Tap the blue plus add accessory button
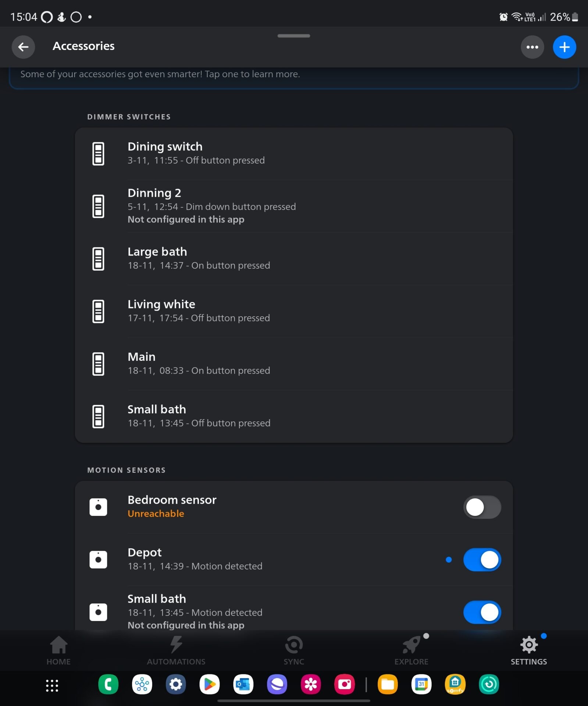 564,47
